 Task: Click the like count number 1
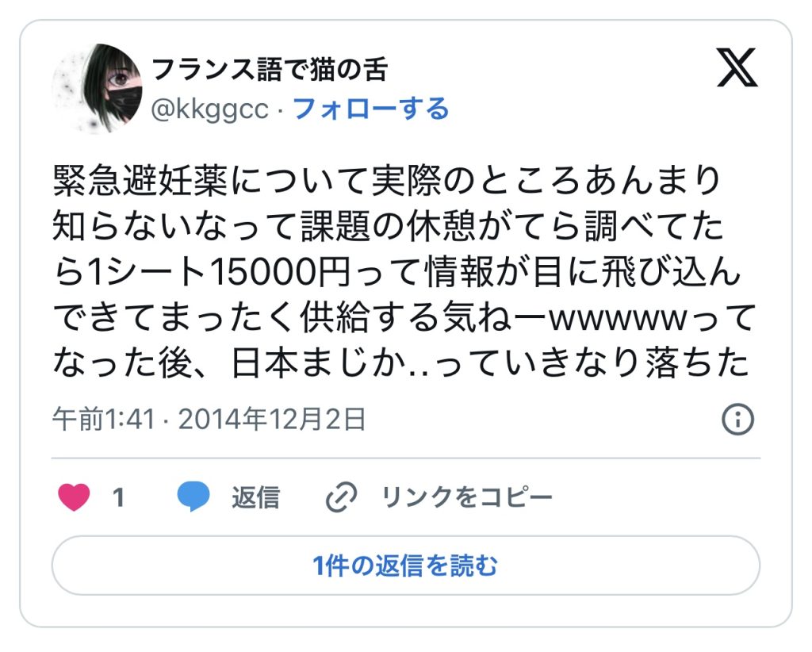(118, 497)
